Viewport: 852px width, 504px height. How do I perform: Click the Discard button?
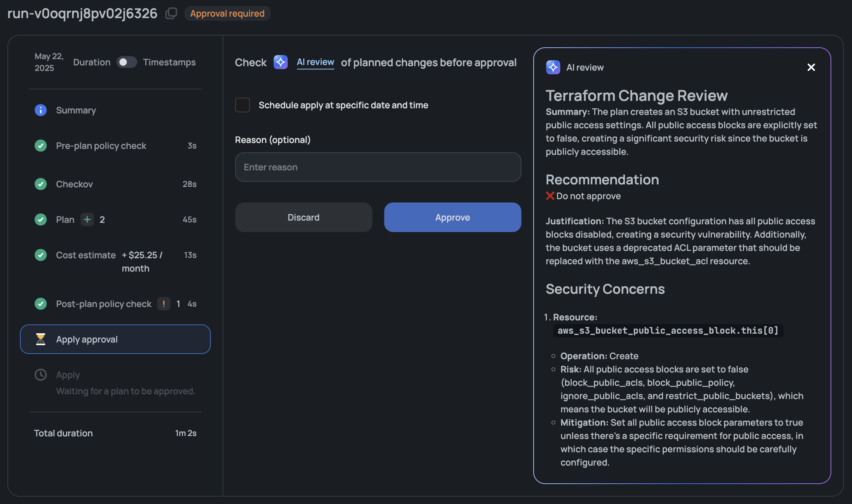point(303,217)
